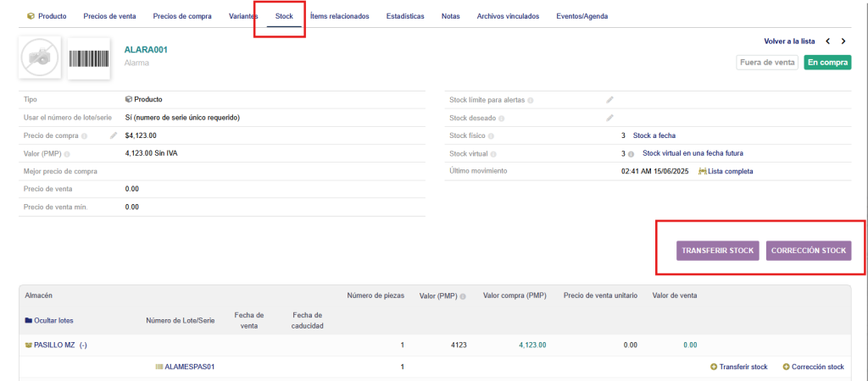Toggle the Fuera de venta status
Image resolution: width=868 pixels, height=381 pixels.
[x=767, y=62]
